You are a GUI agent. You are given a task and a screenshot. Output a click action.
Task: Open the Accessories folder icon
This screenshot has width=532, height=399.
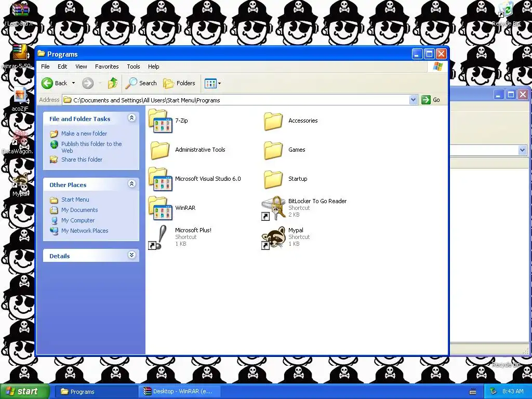coord(273,122)
